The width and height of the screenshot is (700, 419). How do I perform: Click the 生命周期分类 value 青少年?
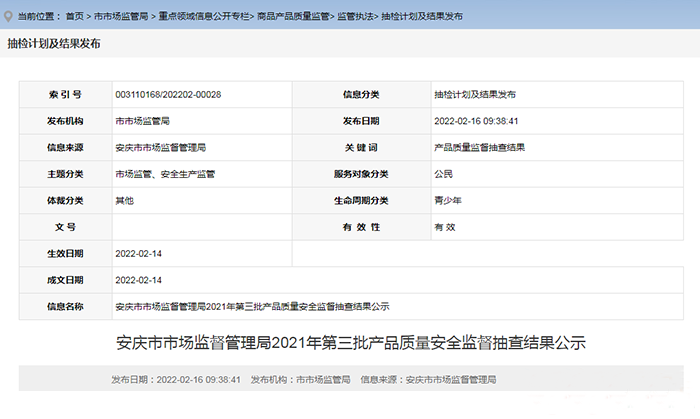(447, 201)
